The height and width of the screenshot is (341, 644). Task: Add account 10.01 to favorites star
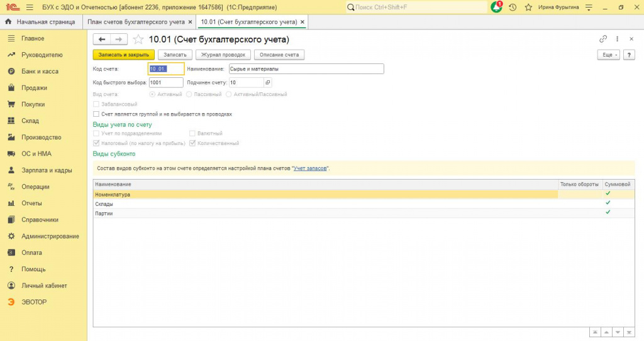138,40
